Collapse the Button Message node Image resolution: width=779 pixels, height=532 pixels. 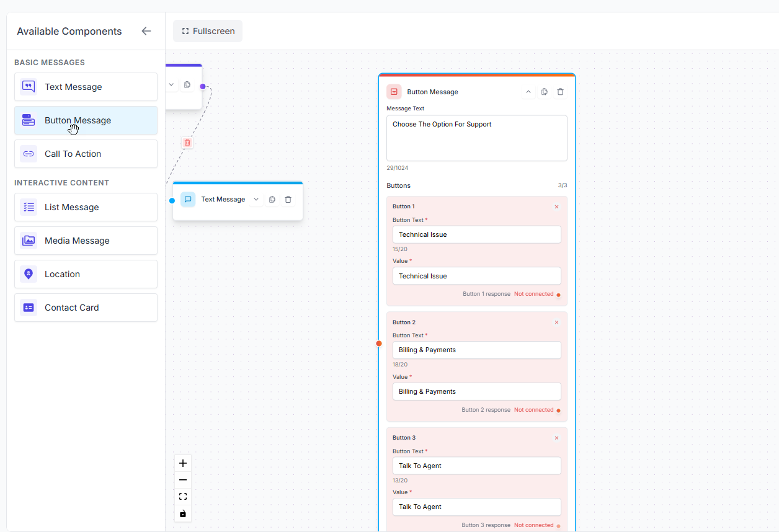click(x=528, y=91)
